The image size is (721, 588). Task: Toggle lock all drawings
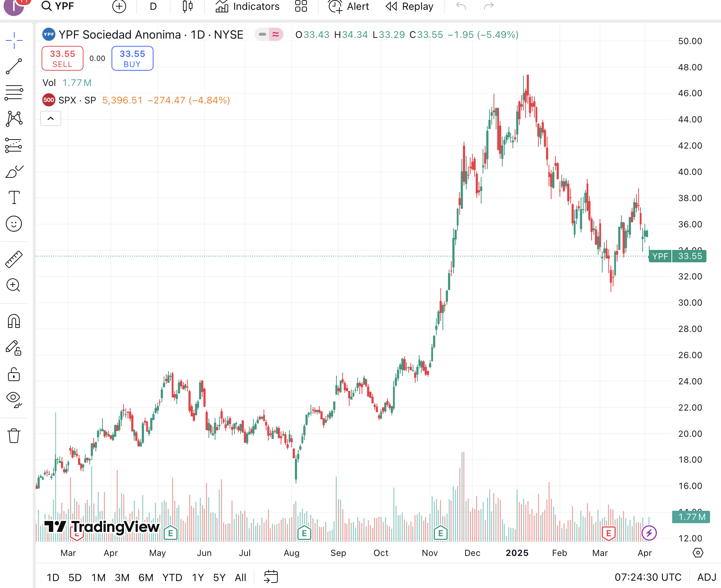[14, 374]
